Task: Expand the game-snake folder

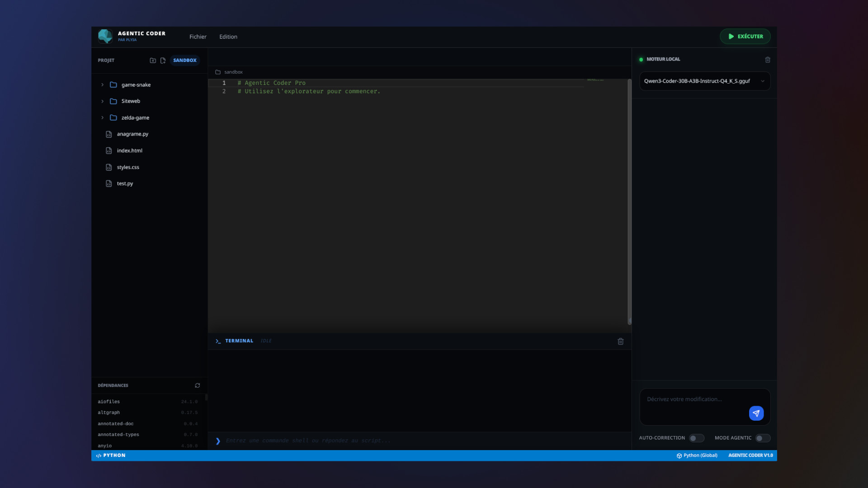Action: 102,84
